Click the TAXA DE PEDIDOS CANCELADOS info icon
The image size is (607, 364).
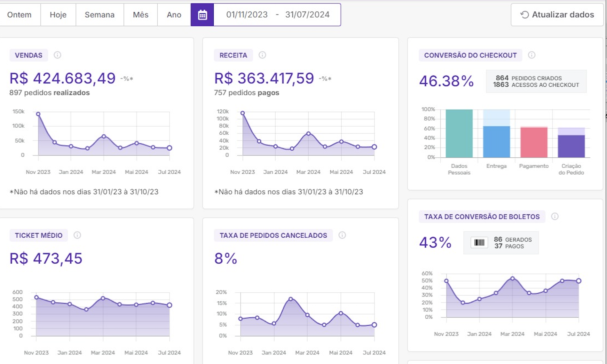click(343, 235)
